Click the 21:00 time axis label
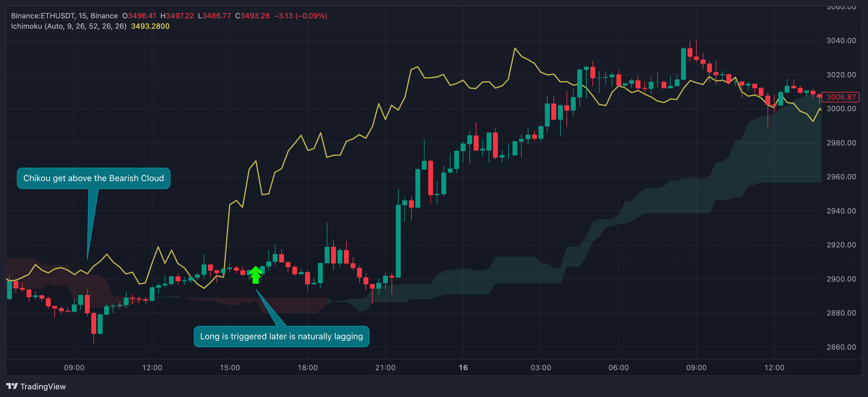868x397 pixels. pos(385,367)
